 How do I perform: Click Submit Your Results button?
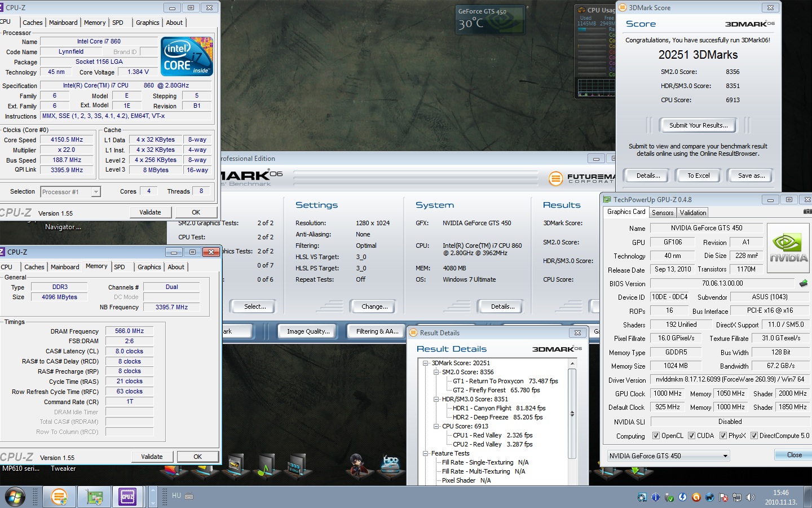point(698,125)
